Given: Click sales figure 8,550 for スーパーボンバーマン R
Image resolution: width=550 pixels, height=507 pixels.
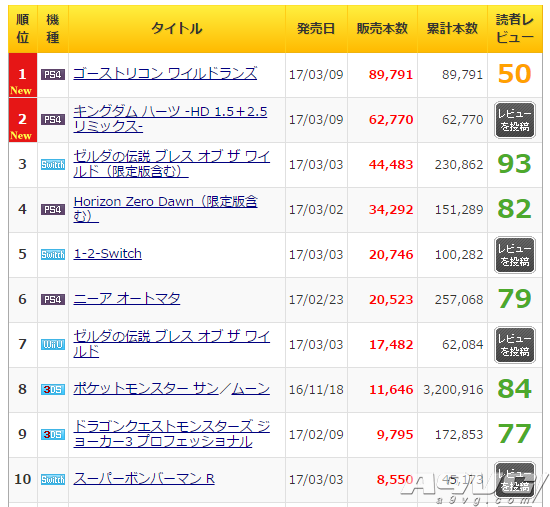Looking at the screenshot, I should tap(395, 479).
